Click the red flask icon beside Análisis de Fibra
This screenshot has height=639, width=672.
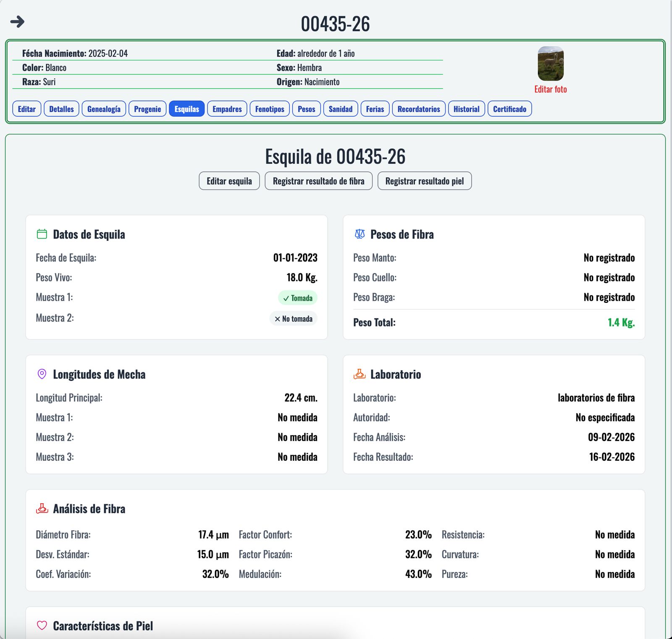42,508
